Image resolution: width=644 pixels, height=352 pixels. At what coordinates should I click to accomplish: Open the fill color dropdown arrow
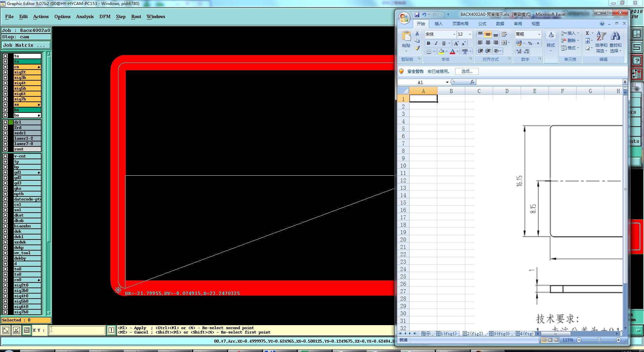[x=446, y=51]
